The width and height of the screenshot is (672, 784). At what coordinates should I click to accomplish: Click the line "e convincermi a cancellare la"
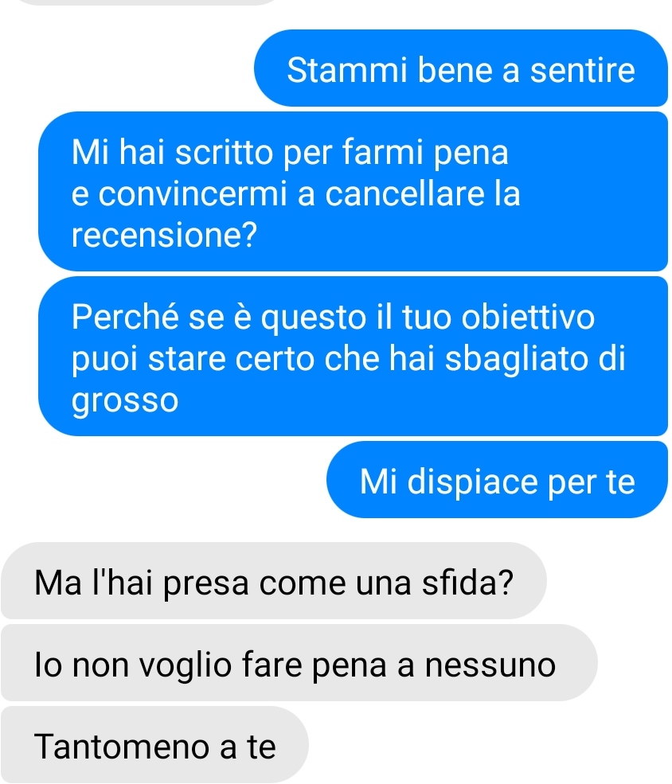coord(296,193)
